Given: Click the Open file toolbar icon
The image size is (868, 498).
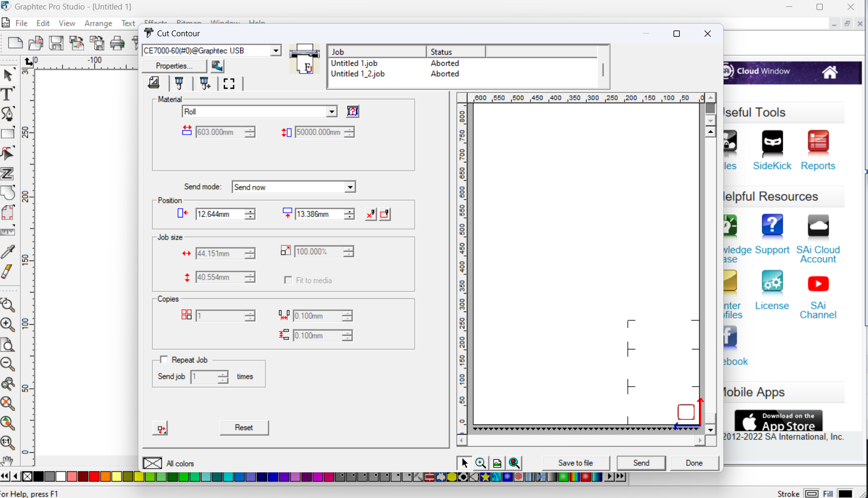Looking at the screenshot, I should click(x=36, y=43).
